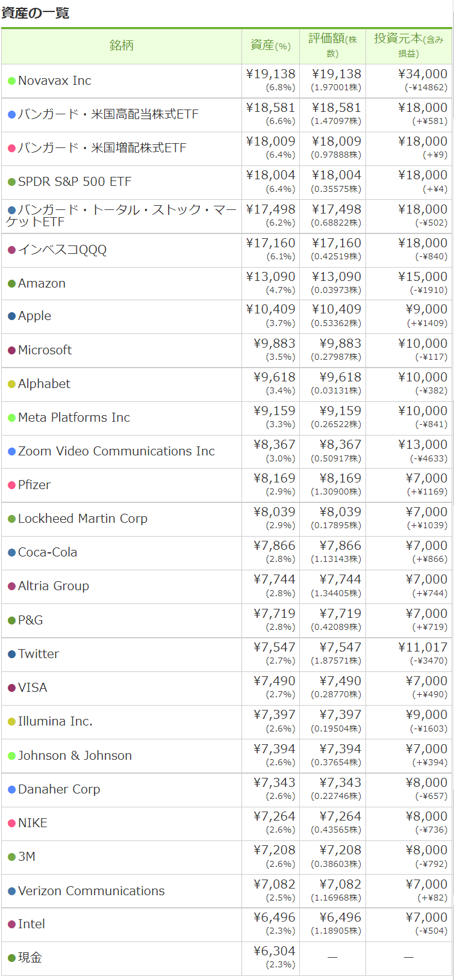Image resolution: width=454 pixels, height=980 pixels.
Task: Select the purple dot beside Intel
Action: pyautogui.click(x=11, y=924)
